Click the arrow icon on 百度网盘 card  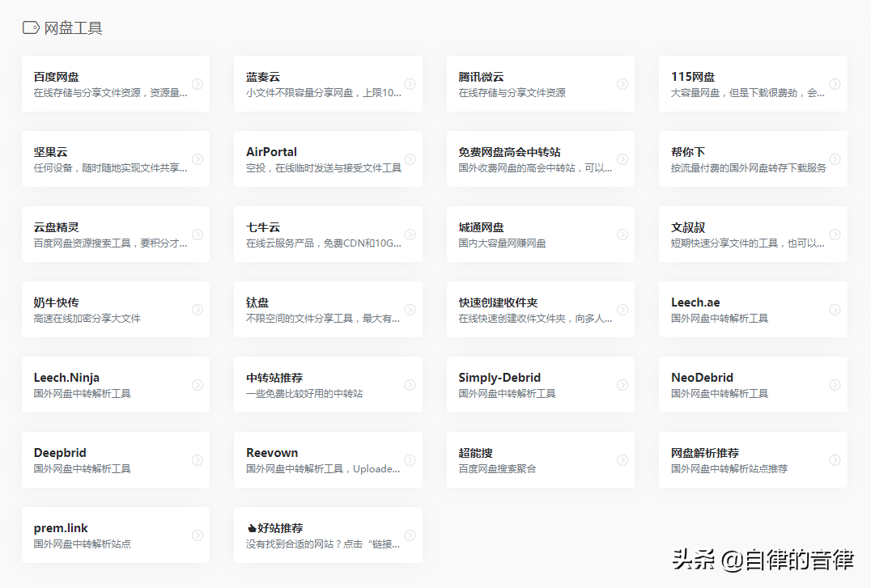coord(198,84)
